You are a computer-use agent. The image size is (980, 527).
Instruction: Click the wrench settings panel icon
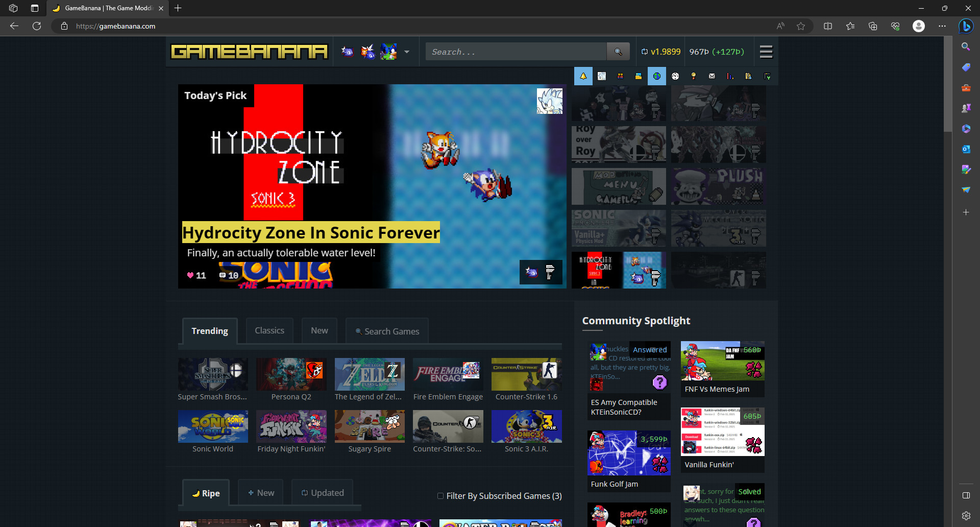[x=767, y=76]
